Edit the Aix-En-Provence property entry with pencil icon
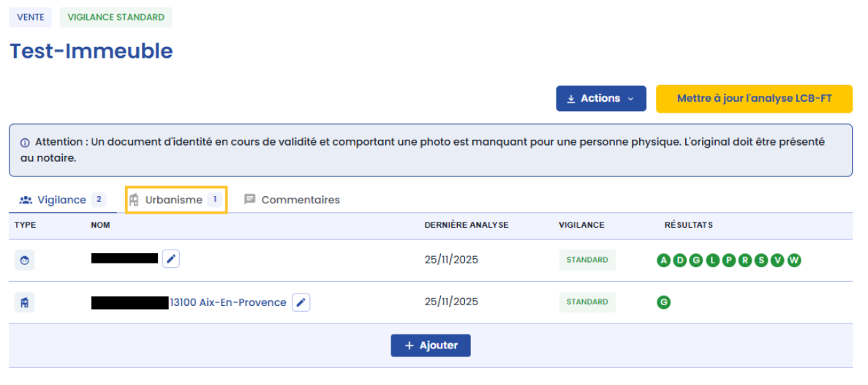Image resolution: width=868 pixels, height=385 pixels. pyautogui.click(x=301, y=302)
